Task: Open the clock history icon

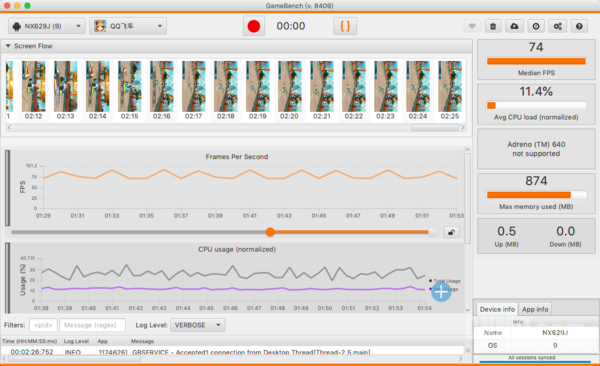Action: pyautogui.click(x=536, y=26)
